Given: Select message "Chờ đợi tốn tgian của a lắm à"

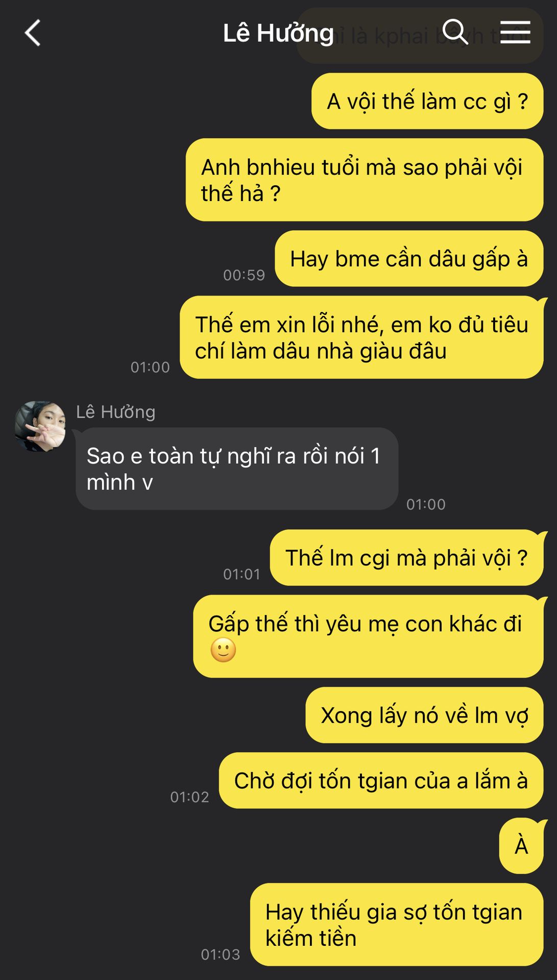Looking at the screenshot, I should click(381, 780).
